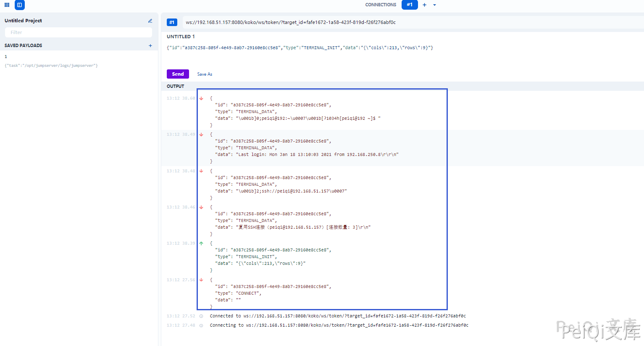Image resolution: width=644 pixels, height=346 pixels.
Task: Switch to connection tab #1
Action: (x=409, y=5)
